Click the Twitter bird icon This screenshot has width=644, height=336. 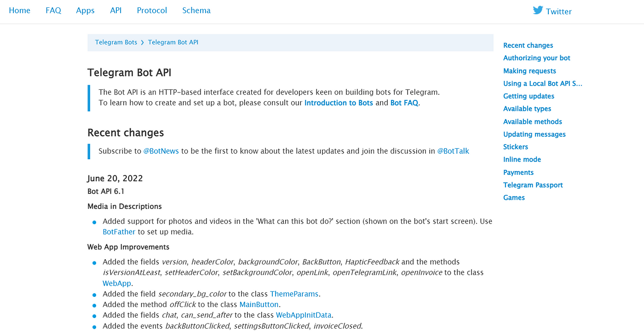pos(538,10)
